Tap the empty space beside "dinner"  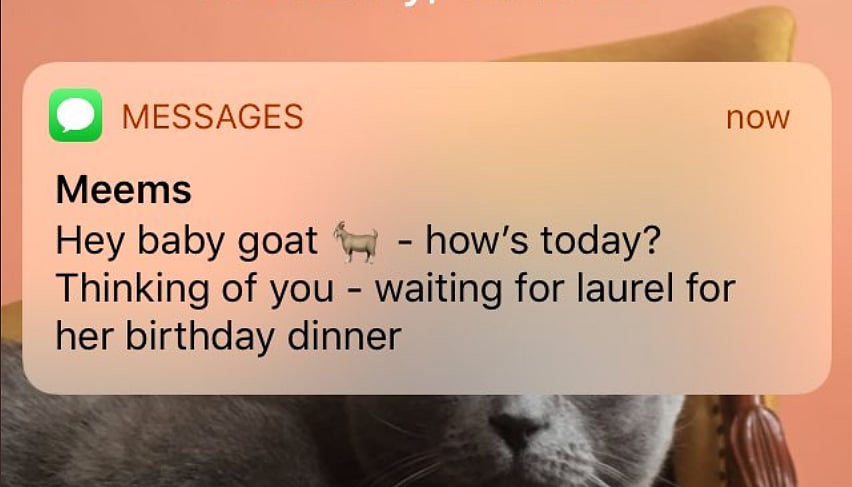(x=598, y=337)
